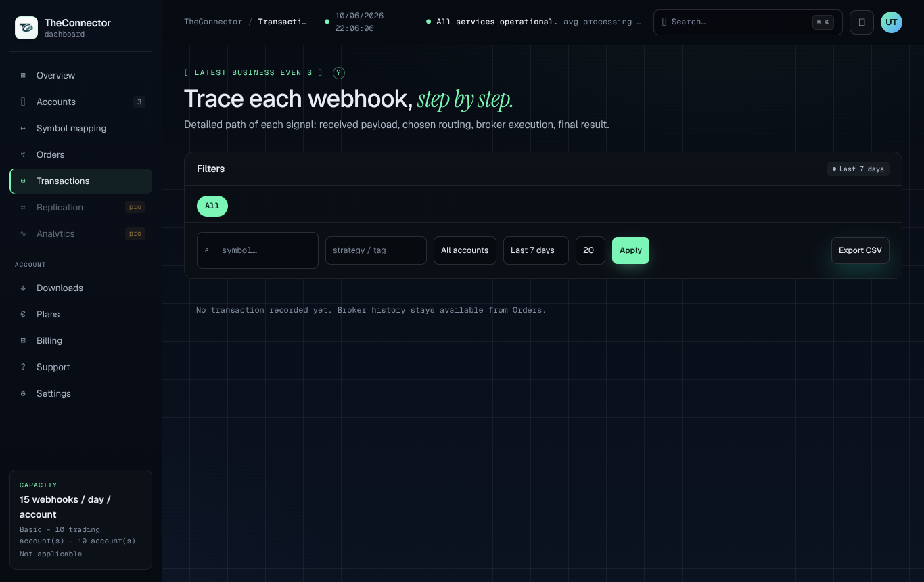
Task: Click the Latest Business Events label
Action: click(254, 73)
